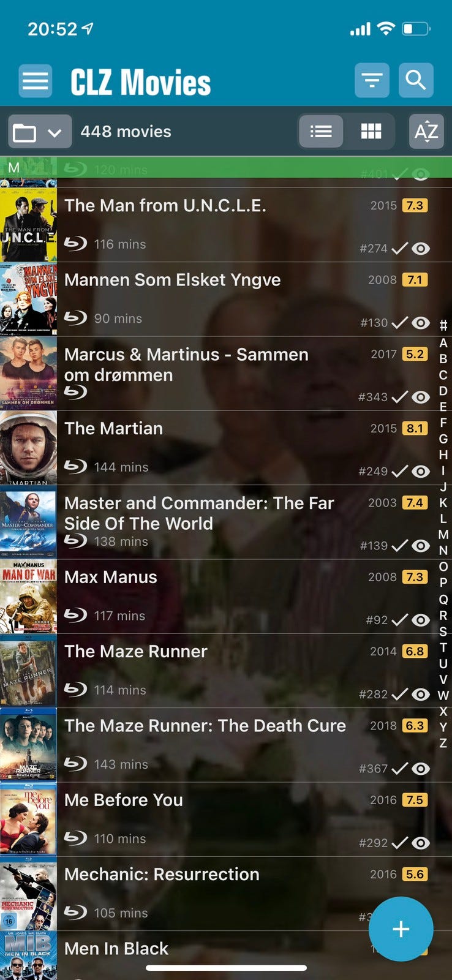Expand the folder grouping dropdown
452x980 pixels.
coord(40,132)
